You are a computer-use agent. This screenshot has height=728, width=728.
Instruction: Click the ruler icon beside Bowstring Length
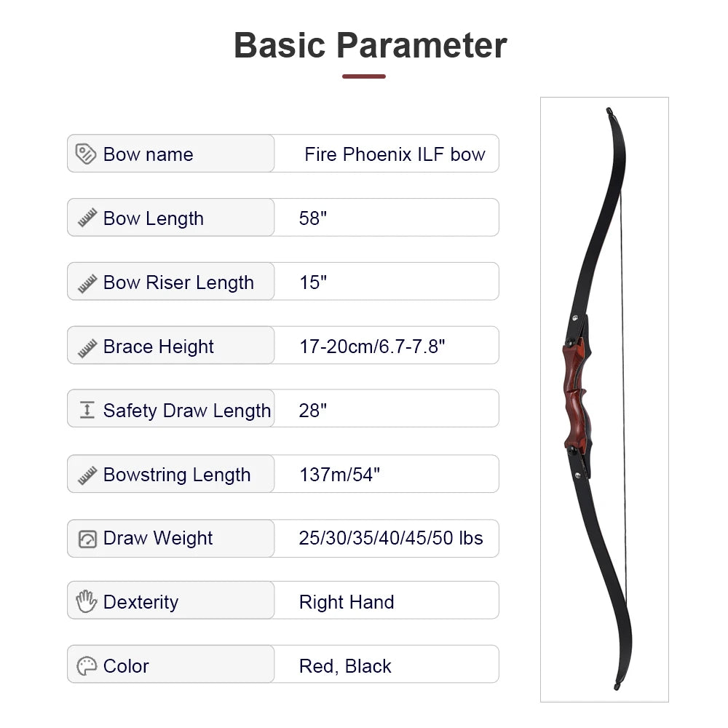click(x=87, y=475)
